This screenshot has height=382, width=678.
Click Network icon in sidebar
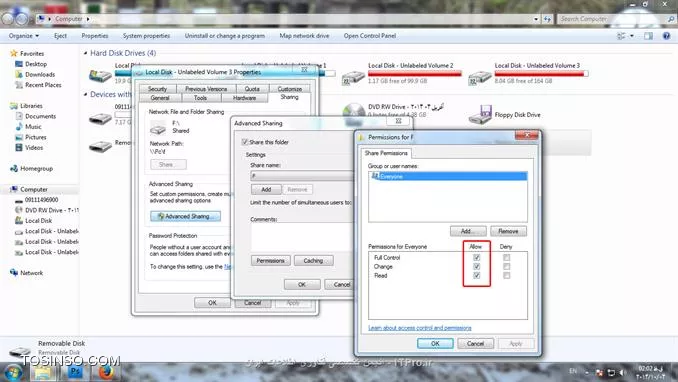coord(14,273)
